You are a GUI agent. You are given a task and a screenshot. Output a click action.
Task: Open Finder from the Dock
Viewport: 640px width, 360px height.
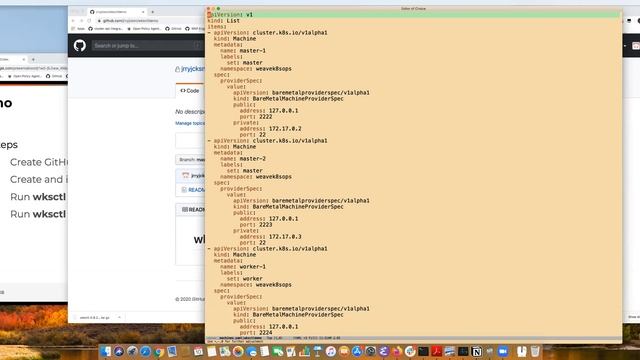[105, 351]
